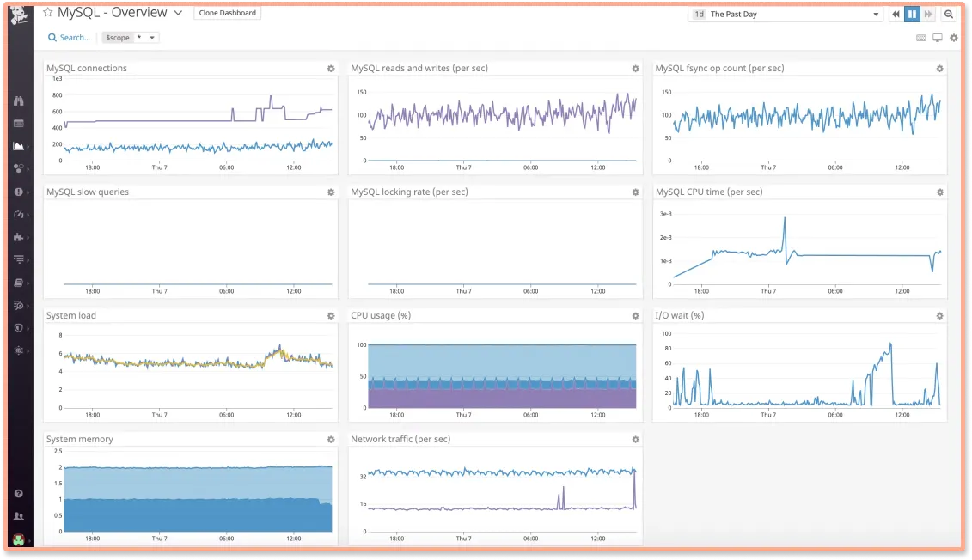Open the Notebooks sidebar icon
972x560 pixels.
19,283
